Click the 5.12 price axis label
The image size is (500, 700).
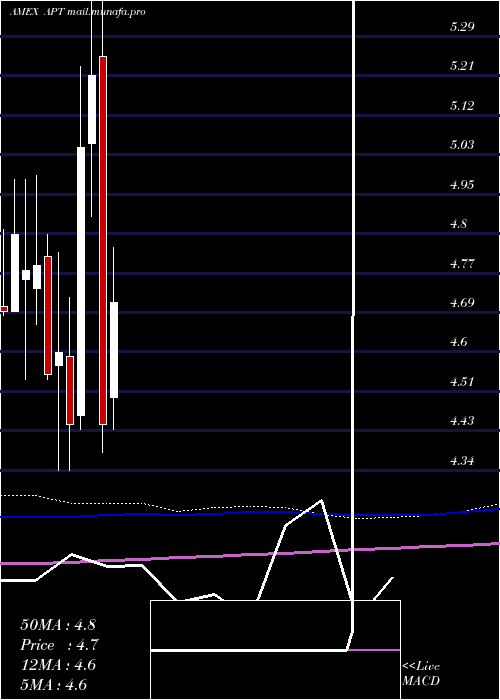tap(462, 105)
